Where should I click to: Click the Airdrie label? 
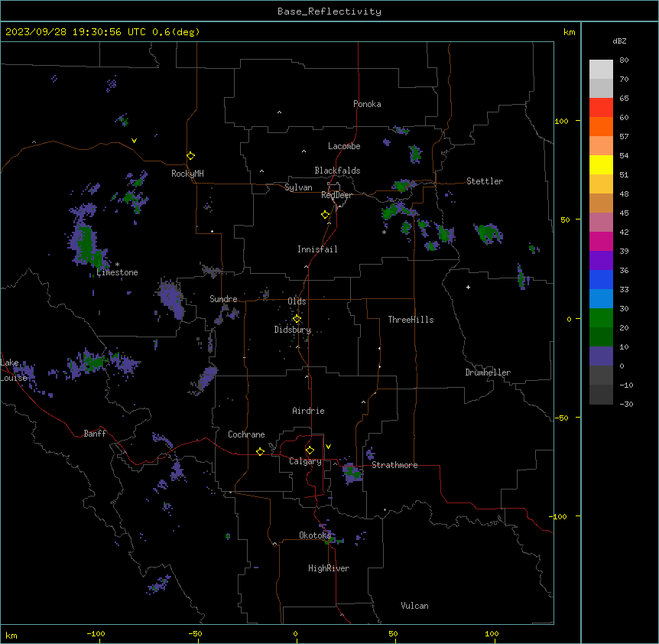[x=308, y=411]
